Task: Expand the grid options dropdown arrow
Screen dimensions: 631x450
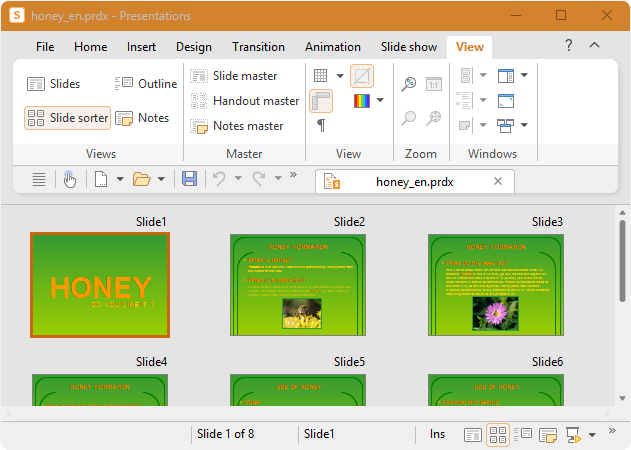Action: click(340, 76)
